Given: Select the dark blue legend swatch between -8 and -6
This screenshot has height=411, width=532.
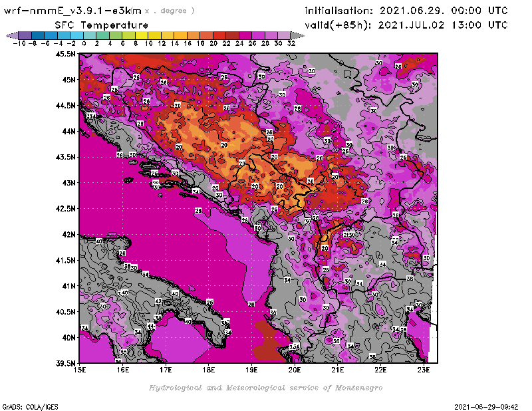Looking at the screenshot, I should click(x=38, y=35).
